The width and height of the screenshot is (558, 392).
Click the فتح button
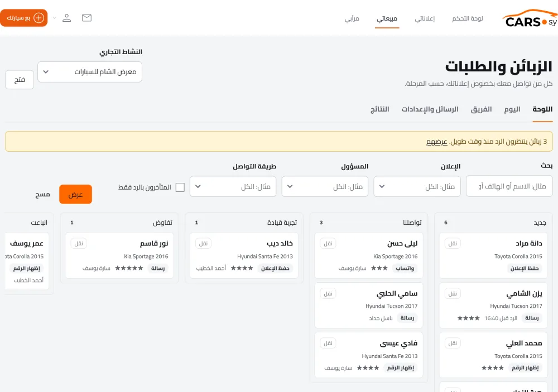[x=20, y=80]
